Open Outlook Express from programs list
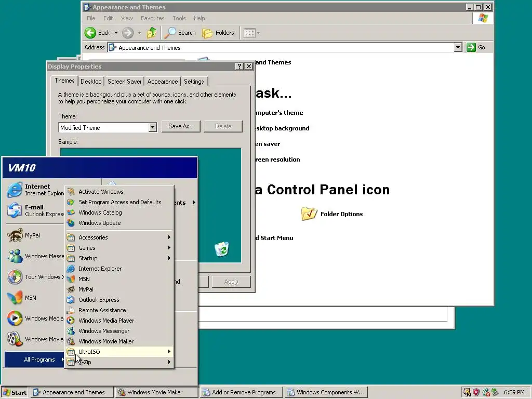 (119, 300)
